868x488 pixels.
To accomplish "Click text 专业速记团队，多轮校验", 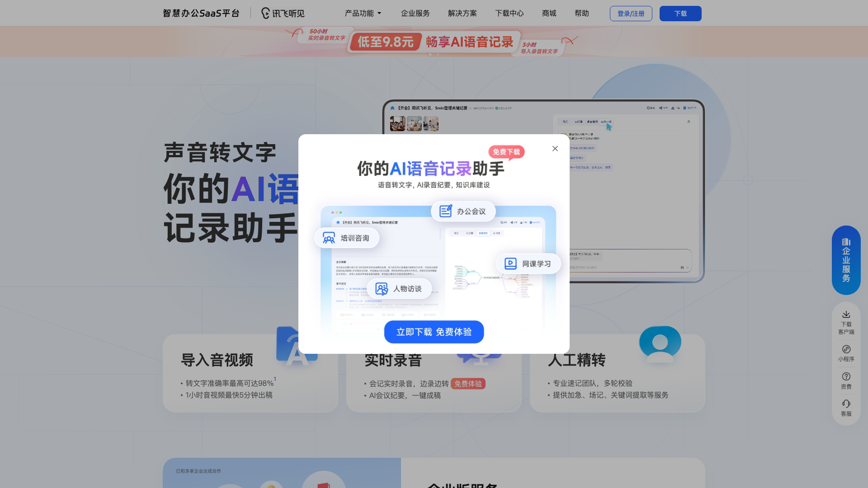I will click(x=593, y=383).
